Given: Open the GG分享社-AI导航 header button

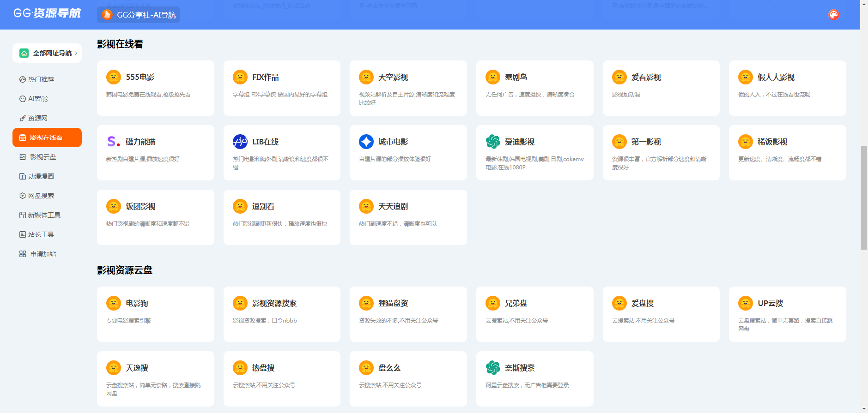Looking at the screenshot, I should 138,15.
